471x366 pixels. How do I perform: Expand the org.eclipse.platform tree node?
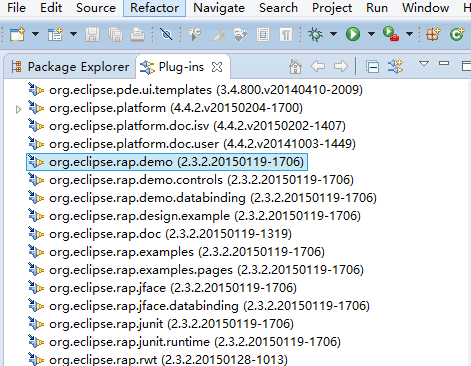tap(18, 109)
